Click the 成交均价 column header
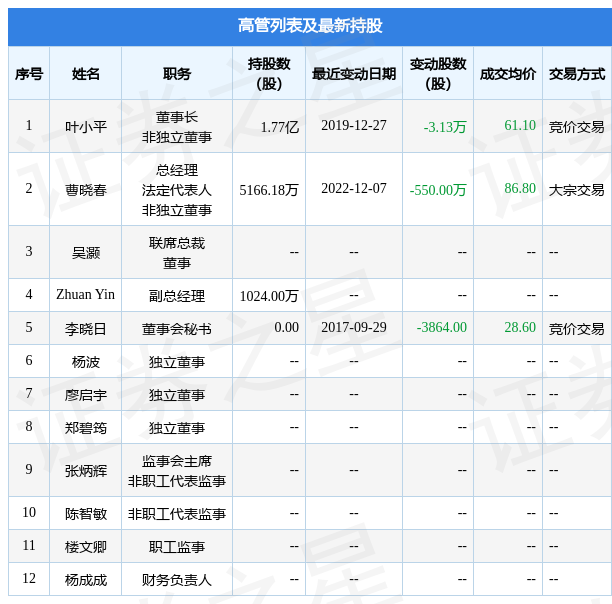This screenshot has width=612, height=604. click(508, 74)
